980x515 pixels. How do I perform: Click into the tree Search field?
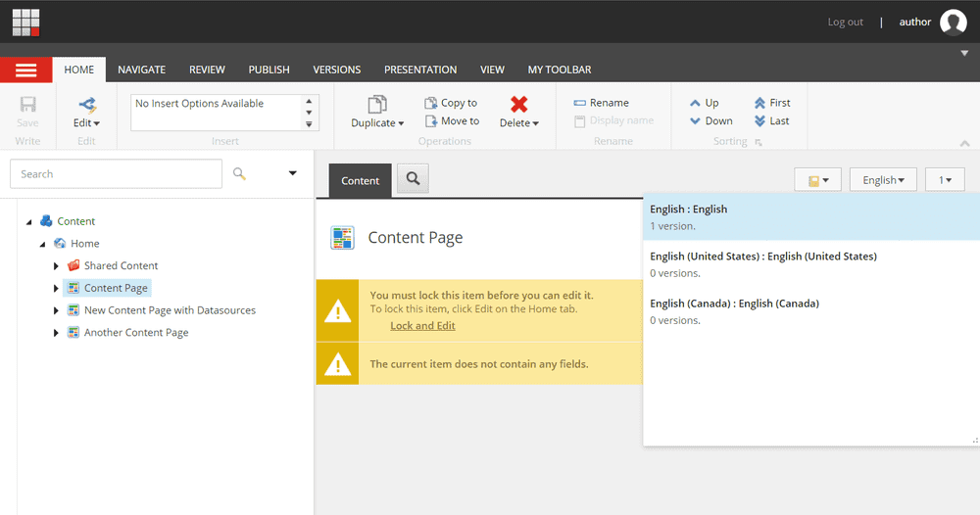pos(116,174)
